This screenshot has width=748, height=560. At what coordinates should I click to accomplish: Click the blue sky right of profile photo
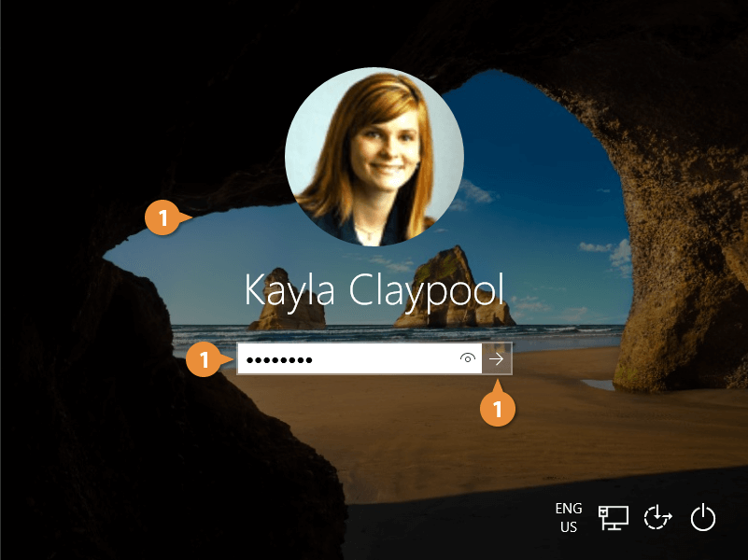click(x=532, y=159)
